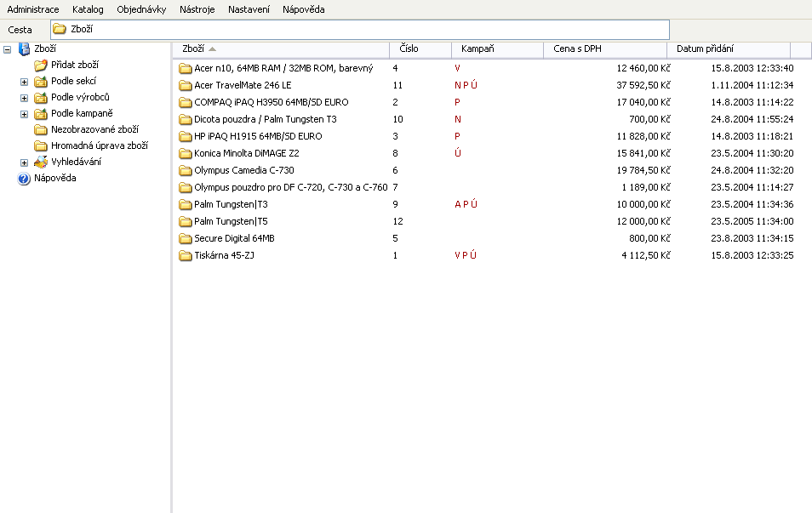Click the Podle sekcí folder icon

pyautogui.click(x=40, y=82)
